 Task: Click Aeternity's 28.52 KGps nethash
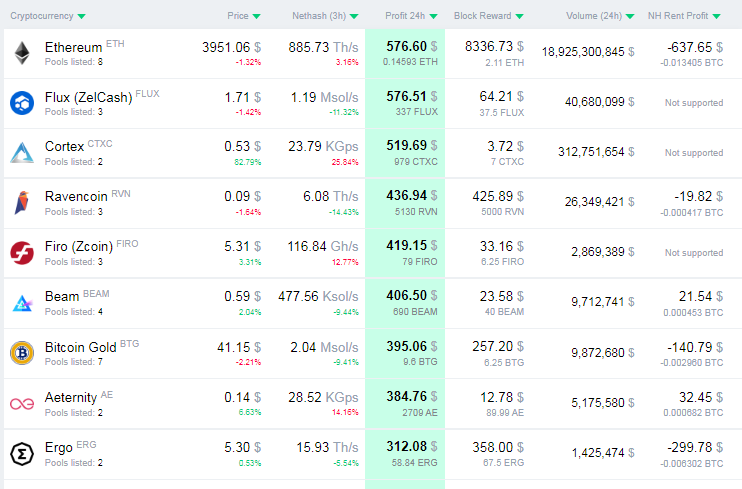(323, 398)
